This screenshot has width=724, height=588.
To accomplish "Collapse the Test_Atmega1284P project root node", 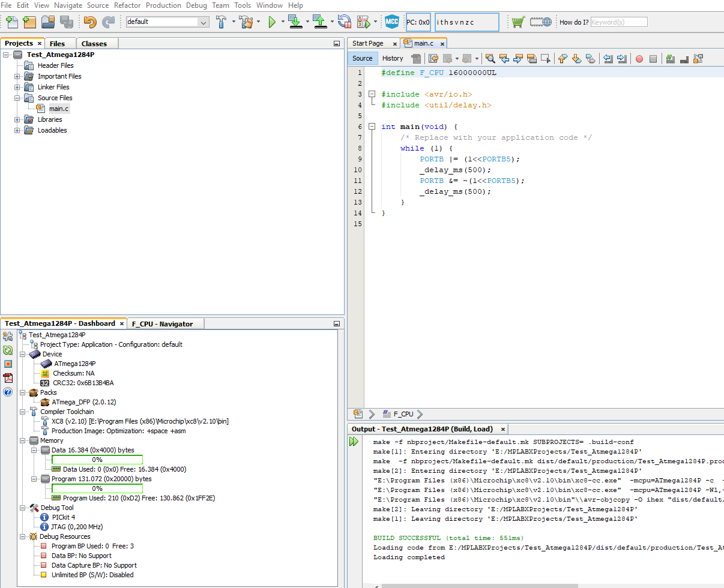I will (6, 55).
